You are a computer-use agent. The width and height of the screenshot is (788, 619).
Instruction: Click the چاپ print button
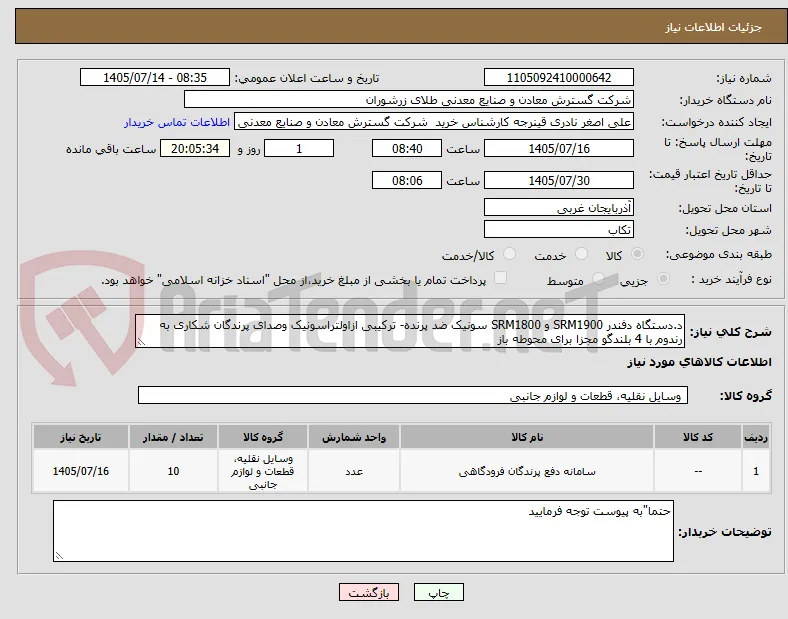(439, 592)
